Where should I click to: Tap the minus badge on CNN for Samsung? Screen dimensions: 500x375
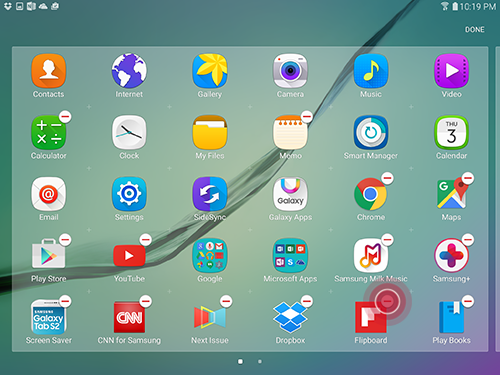[146, 301]
